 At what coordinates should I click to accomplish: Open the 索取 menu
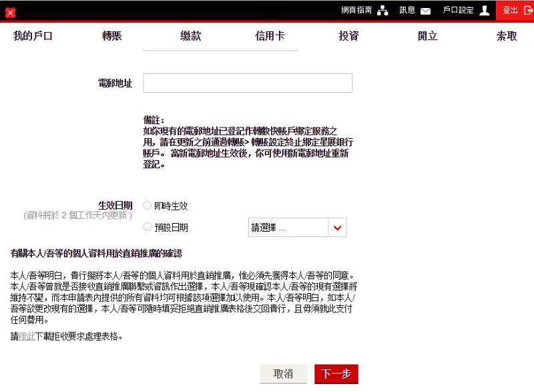point(507,36)
